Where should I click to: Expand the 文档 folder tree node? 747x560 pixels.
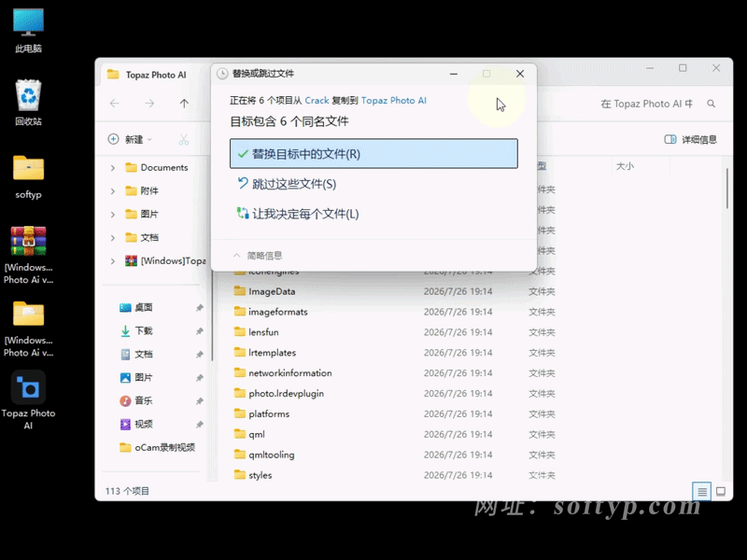click(113, 238)
